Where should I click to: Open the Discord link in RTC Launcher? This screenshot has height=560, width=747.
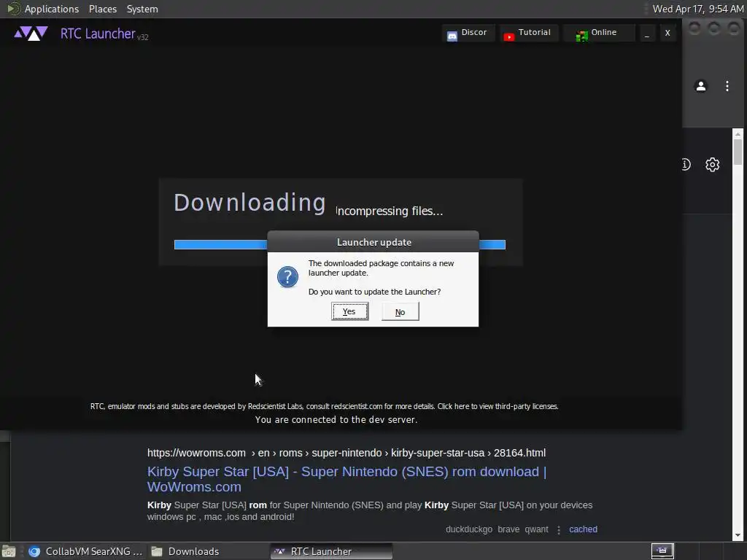point(468,33)
